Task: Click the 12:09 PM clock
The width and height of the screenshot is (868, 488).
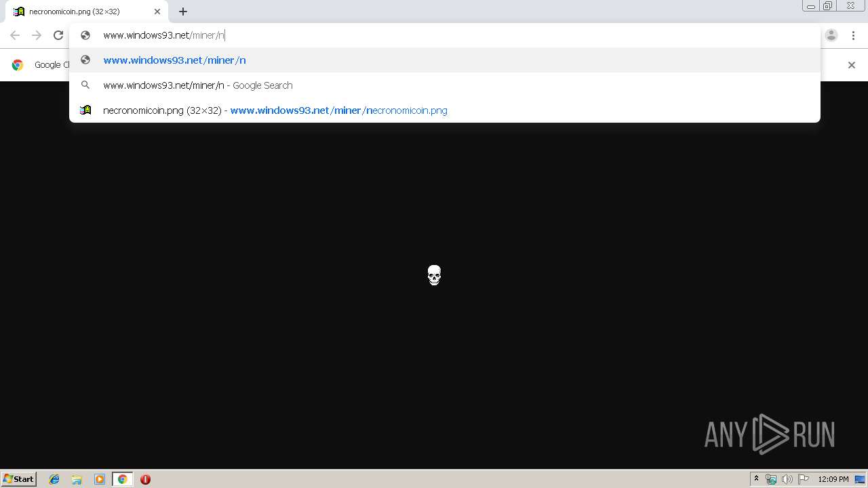Action: (833, 479)
